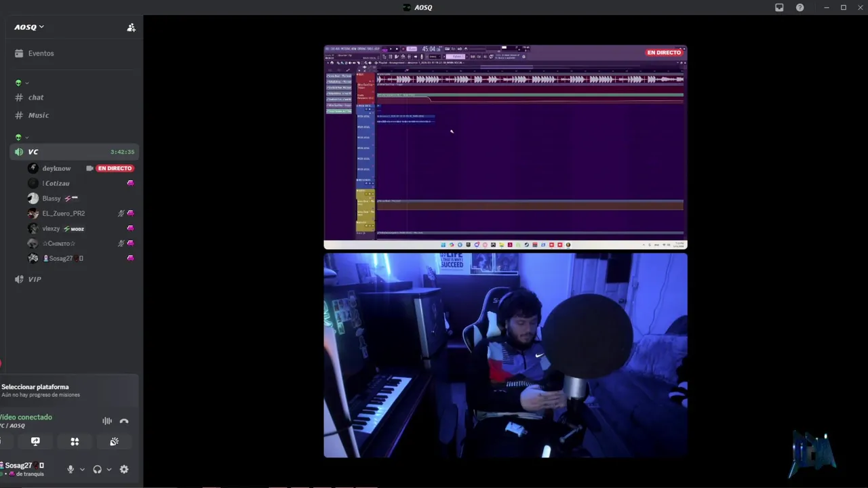Open the activities launcher icon
Image resolution: width=868 pixels, height=488 pixels.
75,441
